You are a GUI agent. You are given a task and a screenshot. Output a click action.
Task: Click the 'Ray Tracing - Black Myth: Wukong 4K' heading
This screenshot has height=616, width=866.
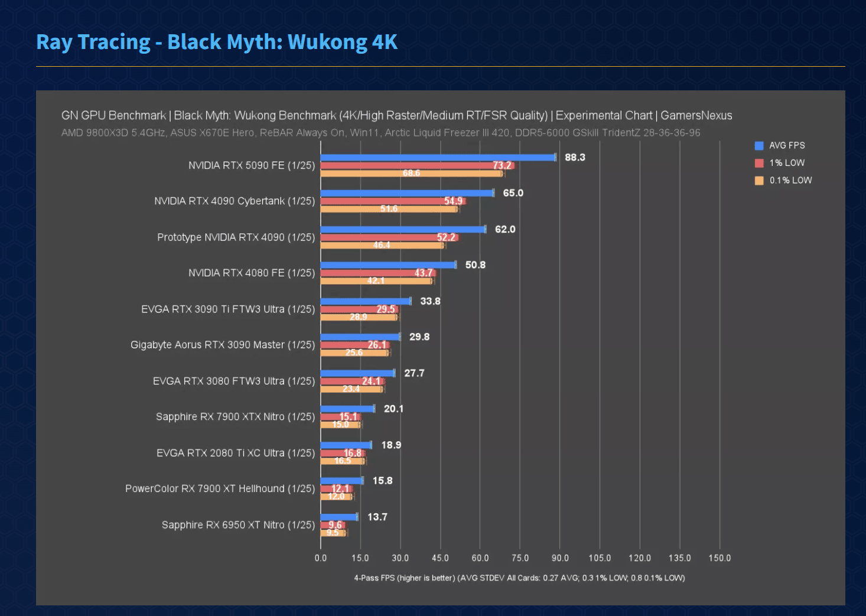(x=217, y=42)
